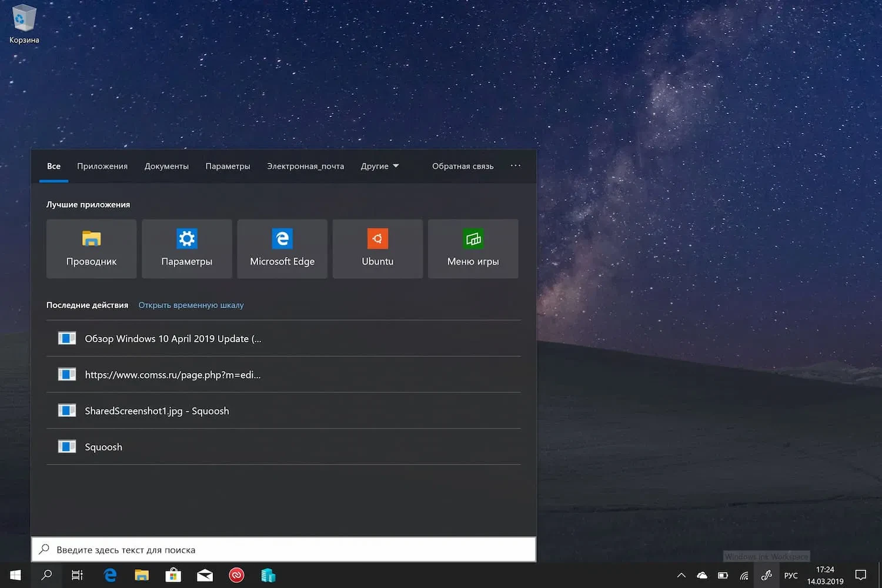Screen dimensions: 882x588
Task: Open recent item SharedScreenshot1.jpg - Squoosh
Action: tap(157, 411)
